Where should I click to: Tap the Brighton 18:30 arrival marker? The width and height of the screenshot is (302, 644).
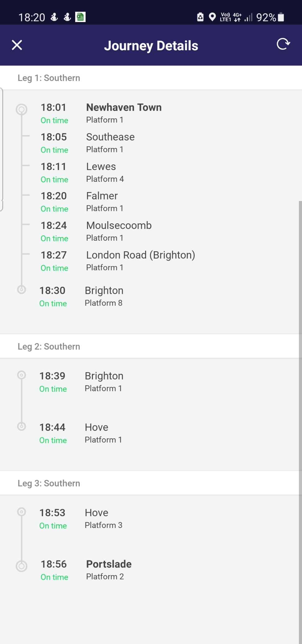[x=21, y=290]
